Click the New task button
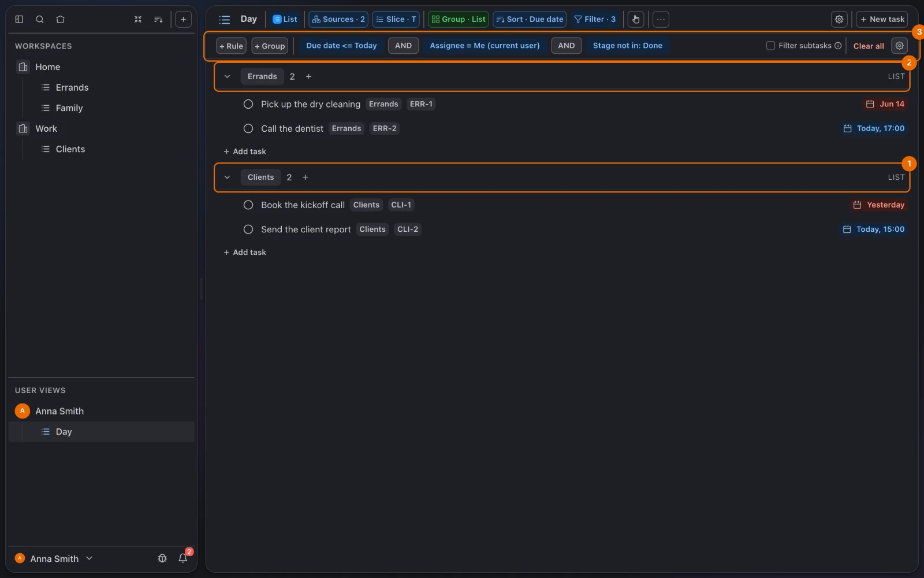The height and width of the screenshot is (578, 924). (x=882, y=19)
